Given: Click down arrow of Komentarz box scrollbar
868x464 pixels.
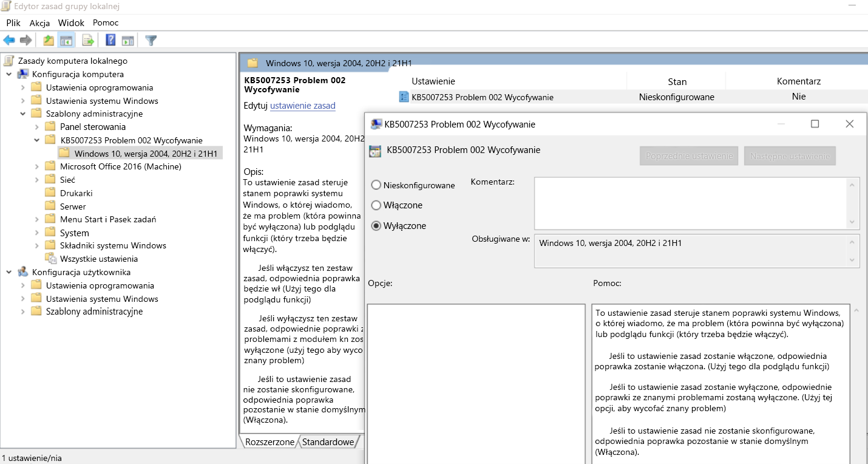Looking at the screenshot, I should [852, 222].
